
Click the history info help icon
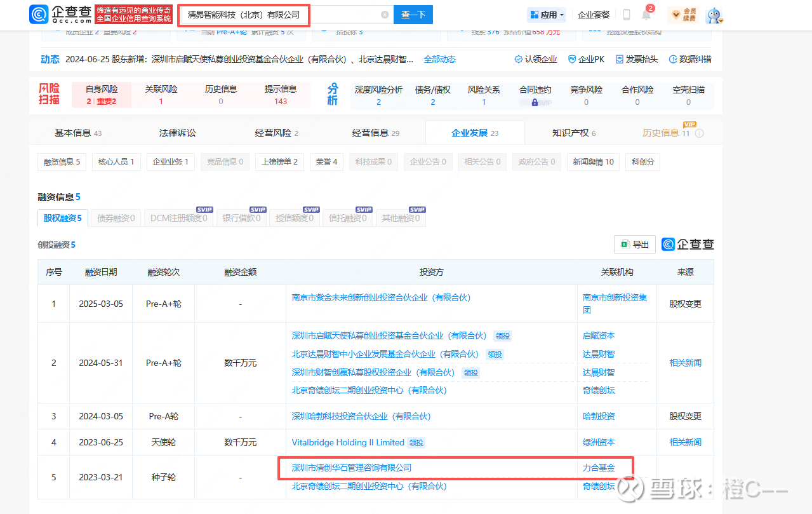(x=700, y=133)
